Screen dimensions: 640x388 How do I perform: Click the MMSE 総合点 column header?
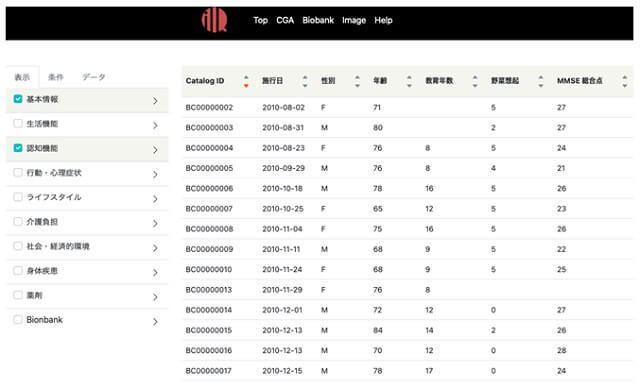tap(580, 81)
